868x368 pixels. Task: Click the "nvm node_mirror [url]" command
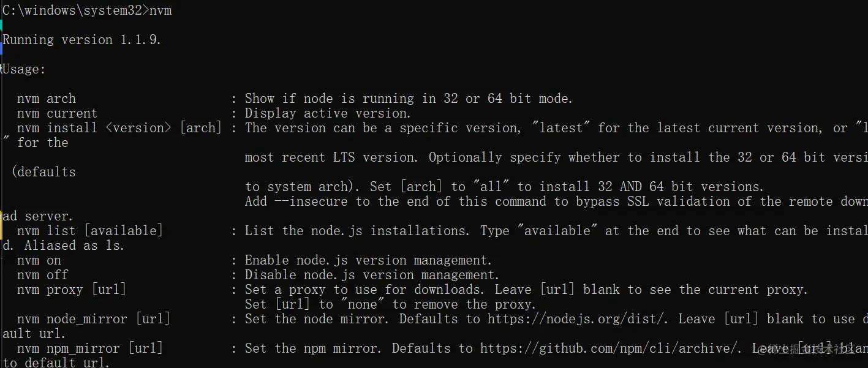click(94, 319)
